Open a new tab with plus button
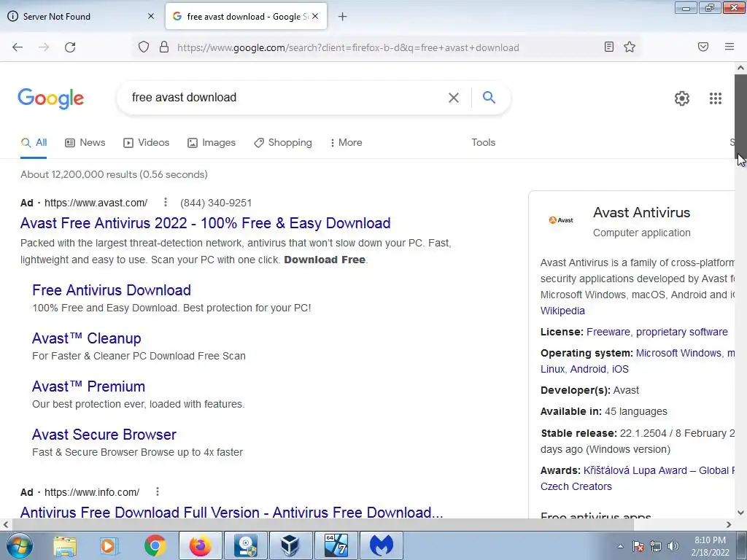 pyautogui.click(x=343, y=17)
